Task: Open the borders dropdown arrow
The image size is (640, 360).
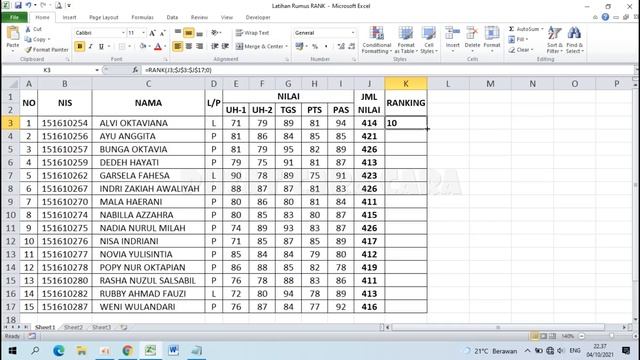Action: point(129,47)
